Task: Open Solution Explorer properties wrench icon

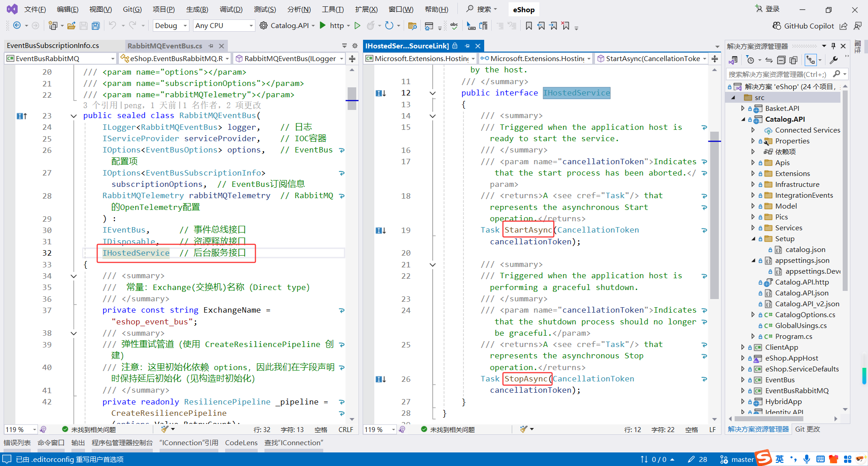Action: (834, 60)
